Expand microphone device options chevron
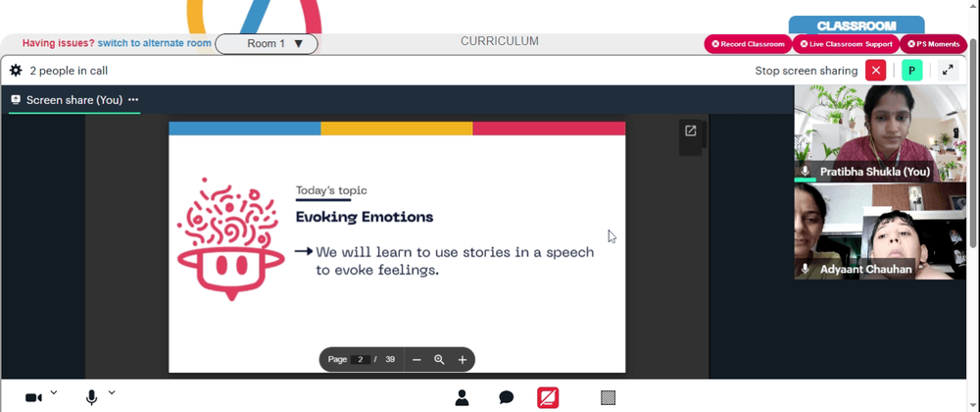 112,392
